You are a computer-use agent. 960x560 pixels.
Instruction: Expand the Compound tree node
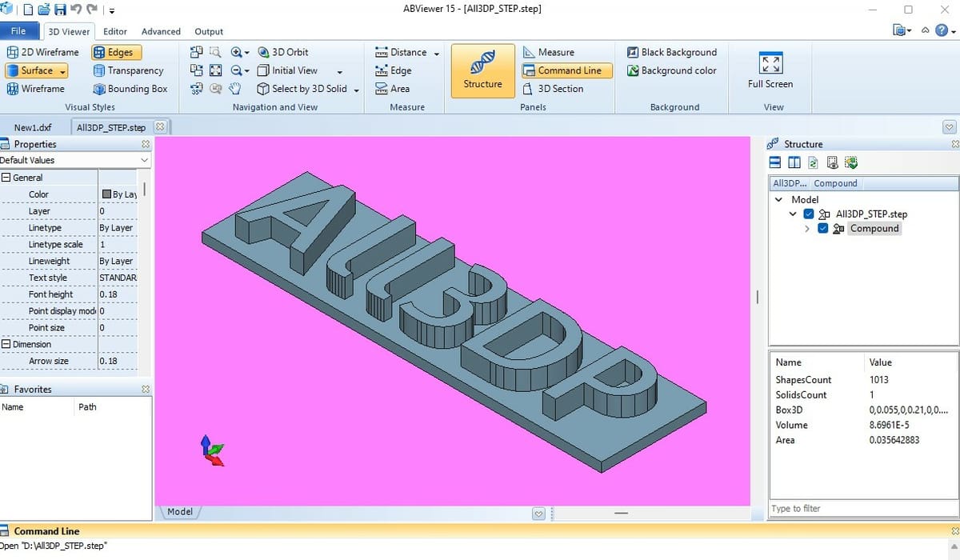point(807,229)
